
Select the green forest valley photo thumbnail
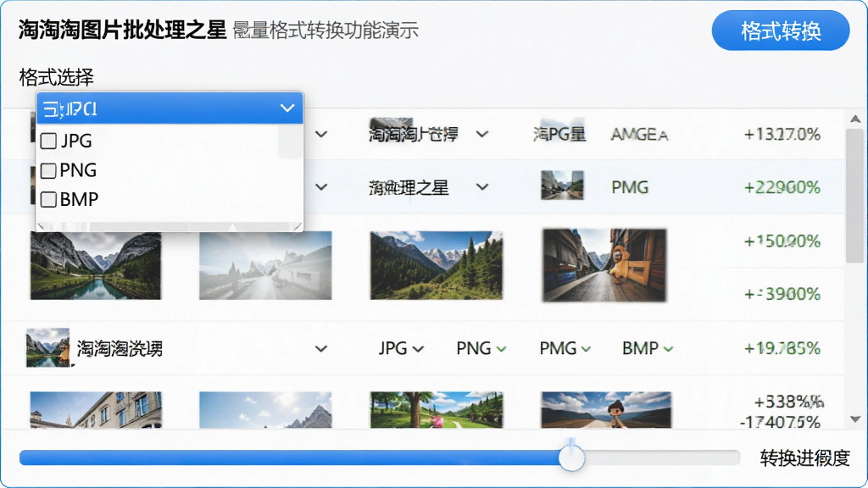point(437,265)
